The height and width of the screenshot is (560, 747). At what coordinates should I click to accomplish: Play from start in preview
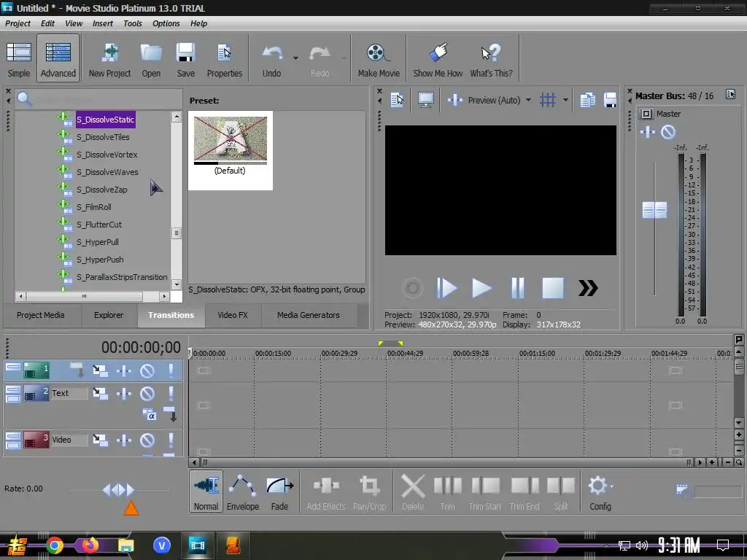[x=446, y=288]
